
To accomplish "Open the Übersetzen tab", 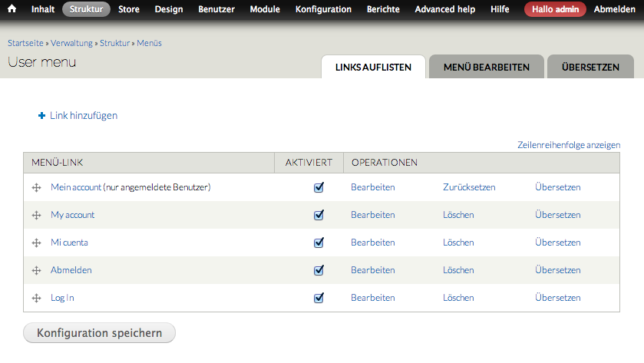I will point(590,68).
